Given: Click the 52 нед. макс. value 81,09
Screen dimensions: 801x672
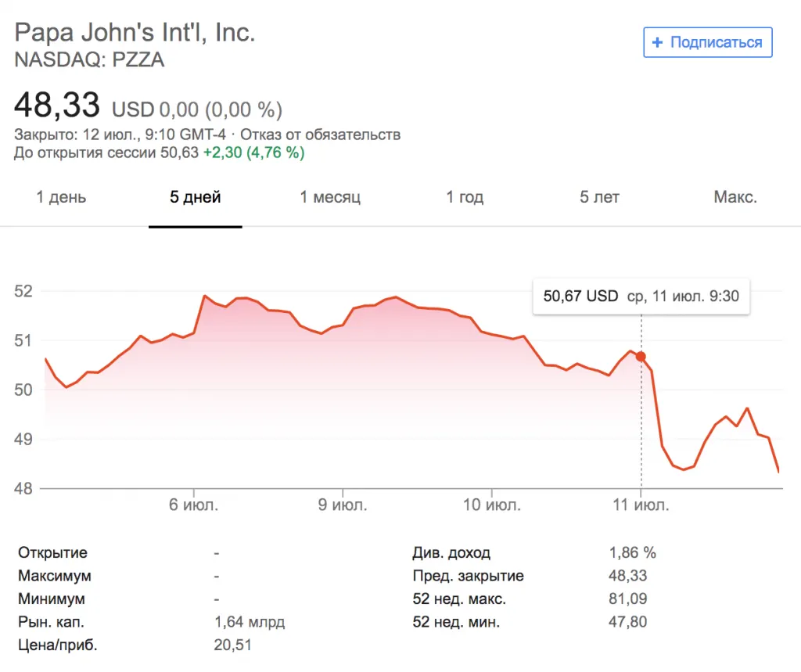Looking at the screenshot, I should pyautogui.click(x=628, y=599).
